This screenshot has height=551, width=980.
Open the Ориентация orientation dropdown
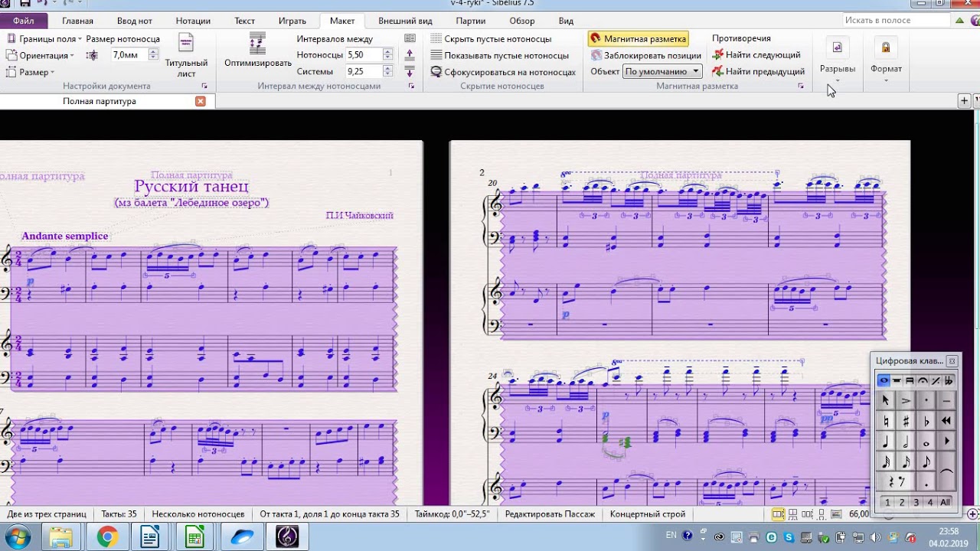pos(41,55)
